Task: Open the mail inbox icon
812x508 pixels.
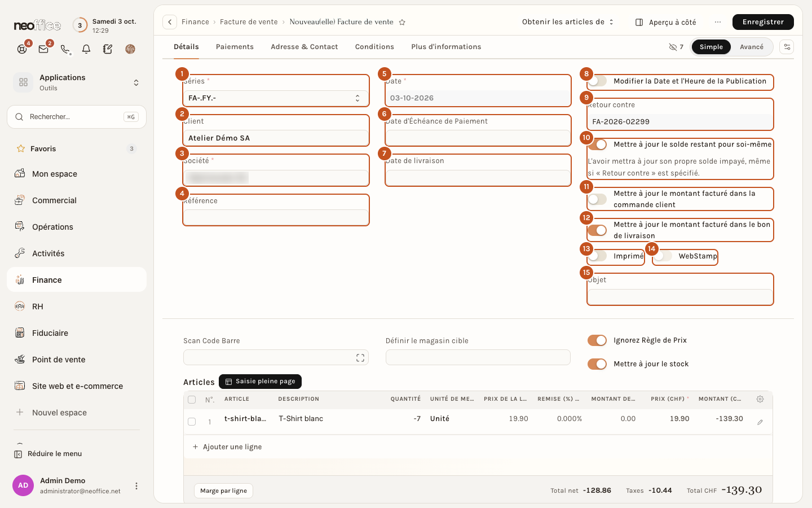Action: coord(43,49)
